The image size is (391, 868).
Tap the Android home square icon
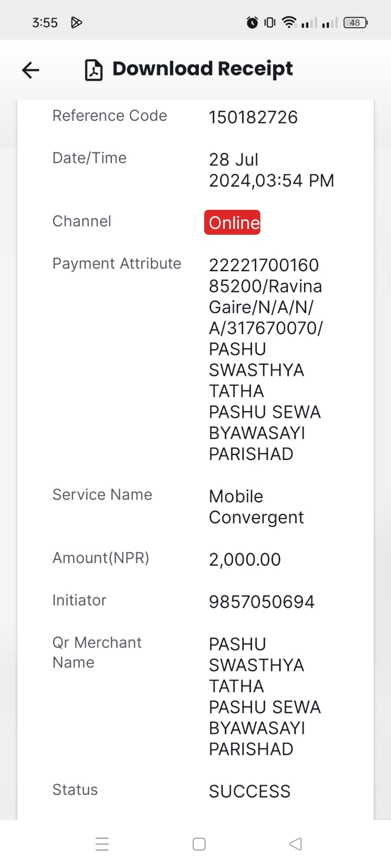[199, 844]
